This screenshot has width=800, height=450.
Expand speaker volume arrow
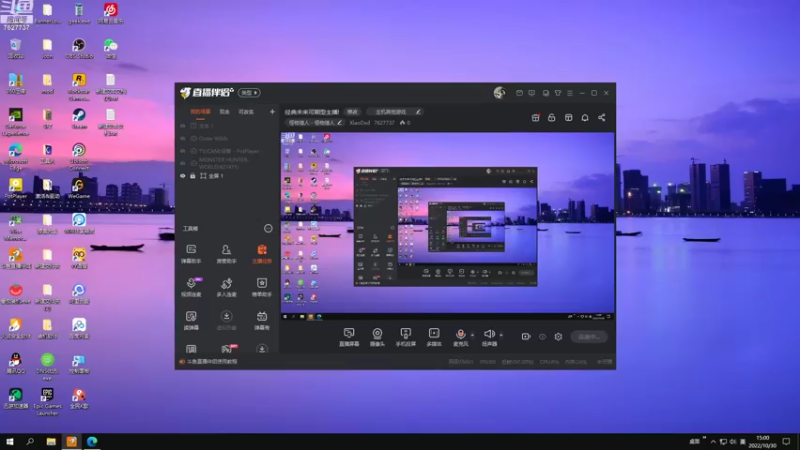click(501, 335)
